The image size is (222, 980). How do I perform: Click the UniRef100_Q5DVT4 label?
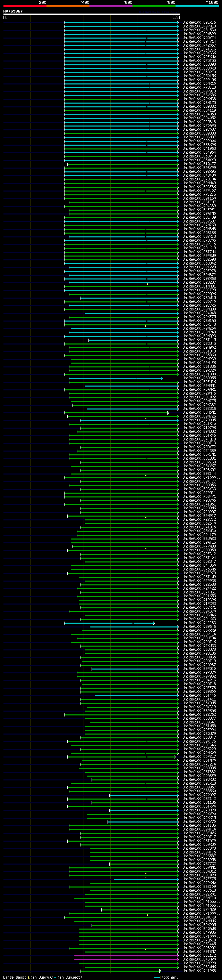[199, 38]
